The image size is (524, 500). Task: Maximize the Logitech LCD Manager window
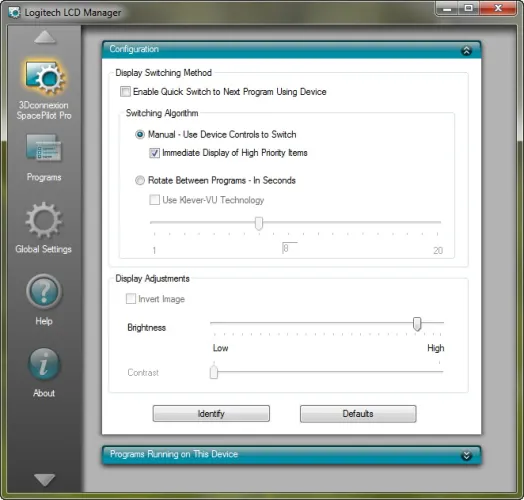click(469, 8)
